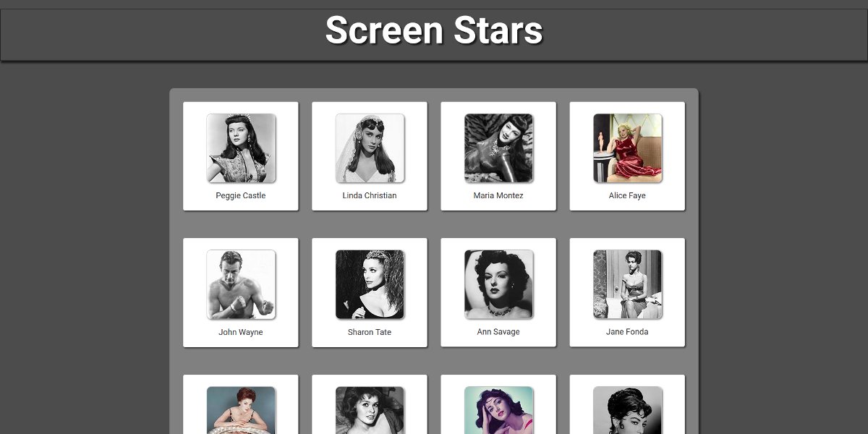Select the name label Linda Christian
Screen dimensions: 868x434
[x=370, y=196]
